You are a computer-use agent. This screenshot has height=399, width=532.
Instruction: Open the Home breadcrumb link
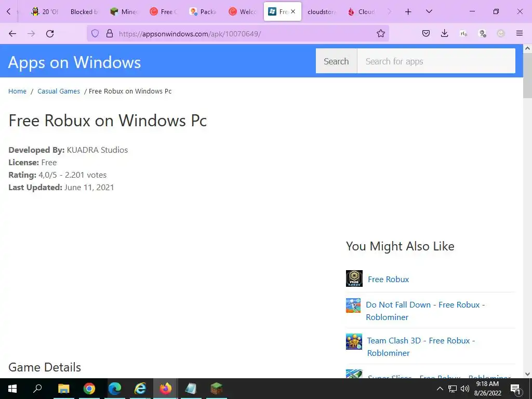coord(17,91)
